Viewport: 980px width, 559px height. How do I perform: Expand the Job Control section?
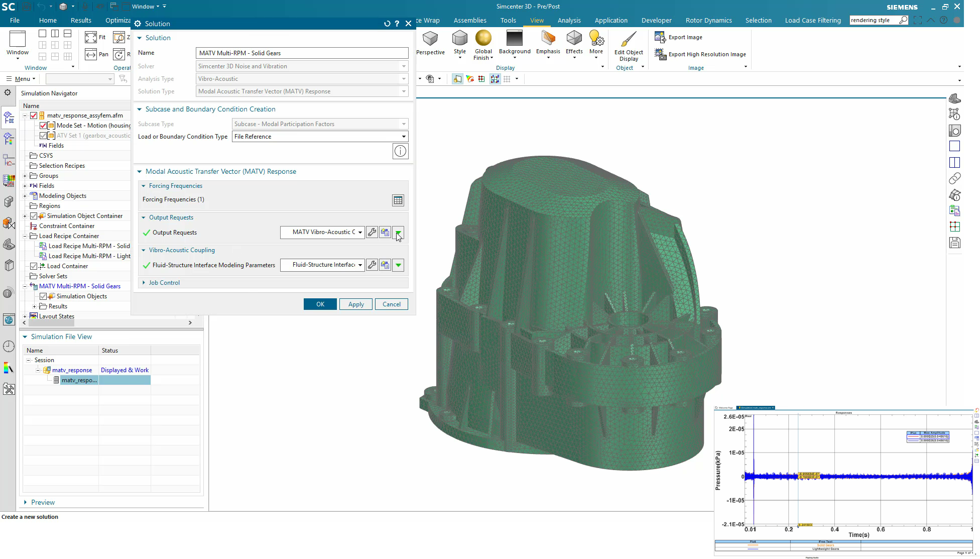click(144, 282)
